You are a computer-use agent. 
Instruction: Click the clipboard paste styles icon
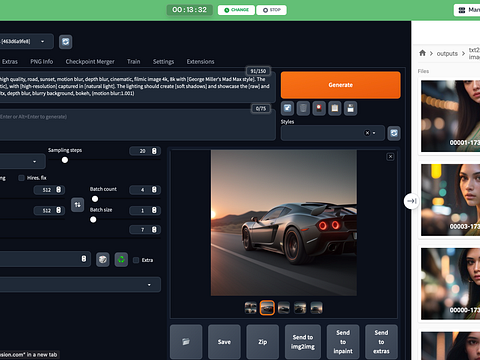pyautogui.click(x=335, y=108)
